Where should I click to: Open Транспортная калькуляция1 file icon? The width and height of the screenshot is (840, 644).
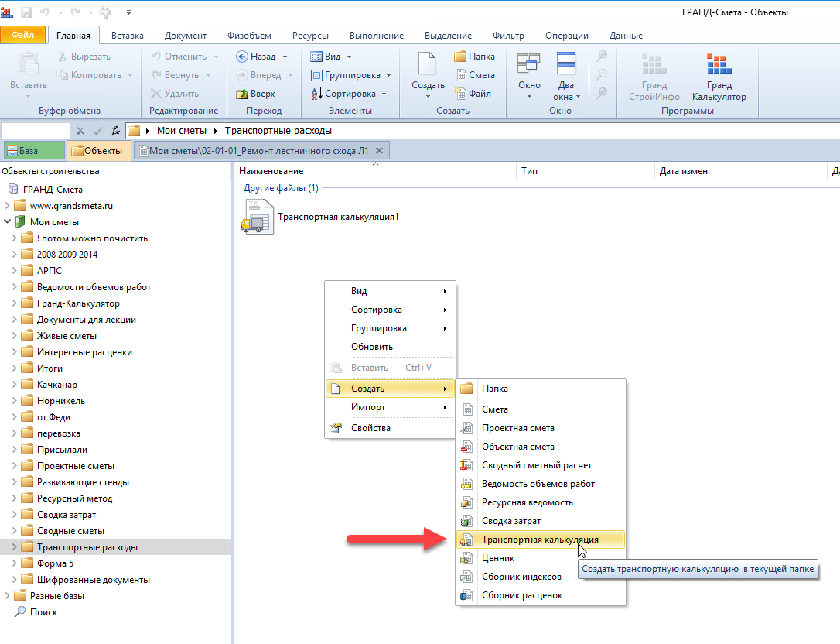(x=258, y=218)
